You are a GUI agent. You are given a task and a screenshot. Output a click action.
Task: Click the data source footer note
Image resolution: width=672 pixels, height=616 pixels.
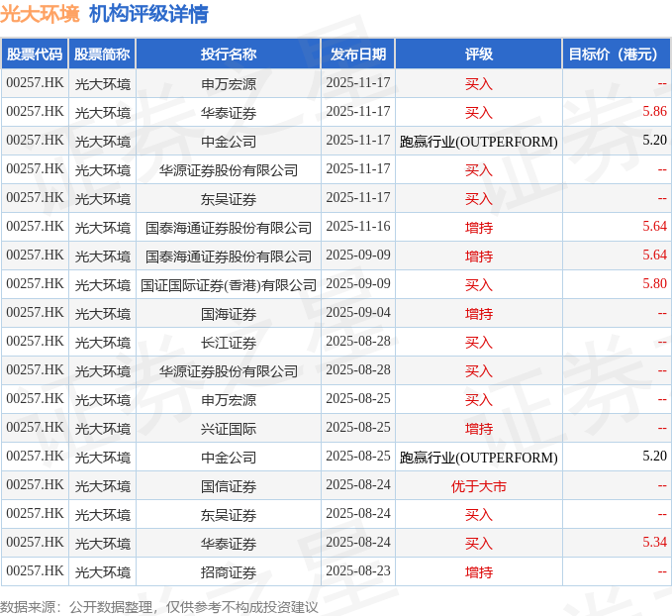159,607
